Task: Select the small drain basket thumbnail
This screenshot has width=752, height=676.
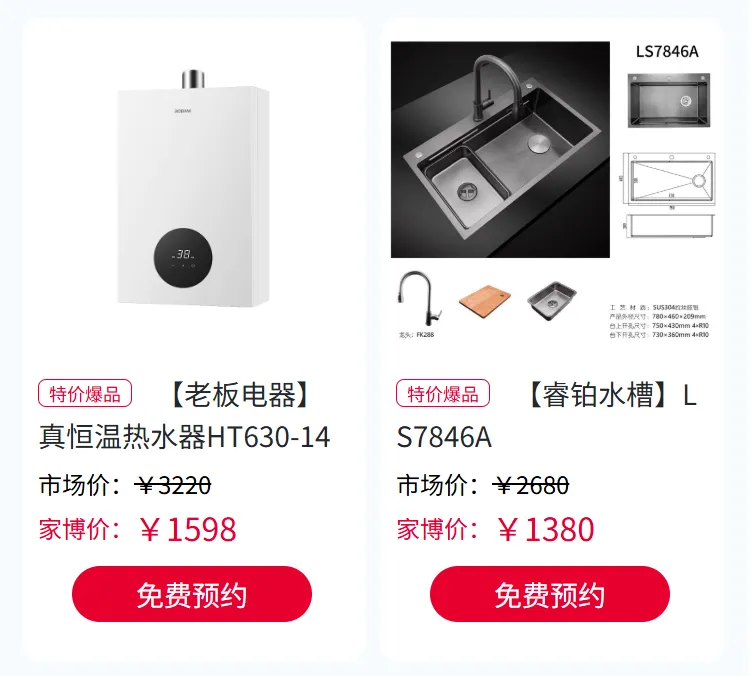Action: tap(552, 300)
